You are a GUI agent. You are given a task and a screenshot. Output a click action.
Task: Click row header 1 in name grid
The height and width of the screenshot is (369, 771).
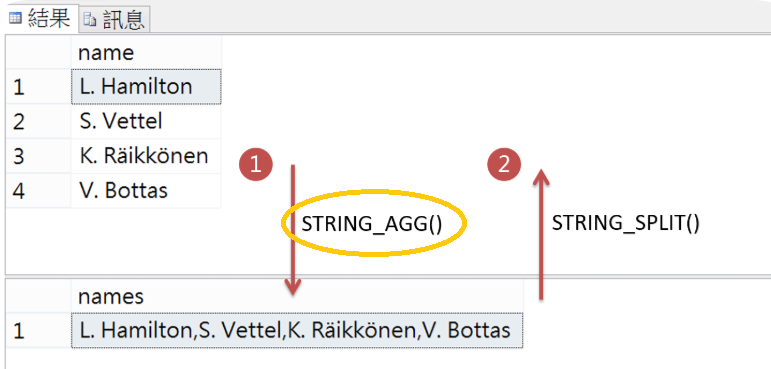click(38, 87)
